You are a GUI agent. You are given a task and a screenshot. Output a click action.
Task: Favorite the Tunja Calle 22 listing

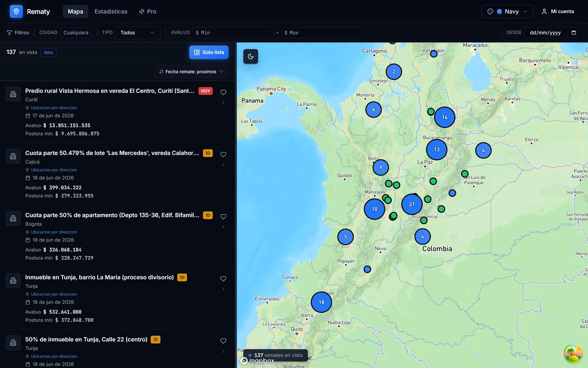pos(223,341)
